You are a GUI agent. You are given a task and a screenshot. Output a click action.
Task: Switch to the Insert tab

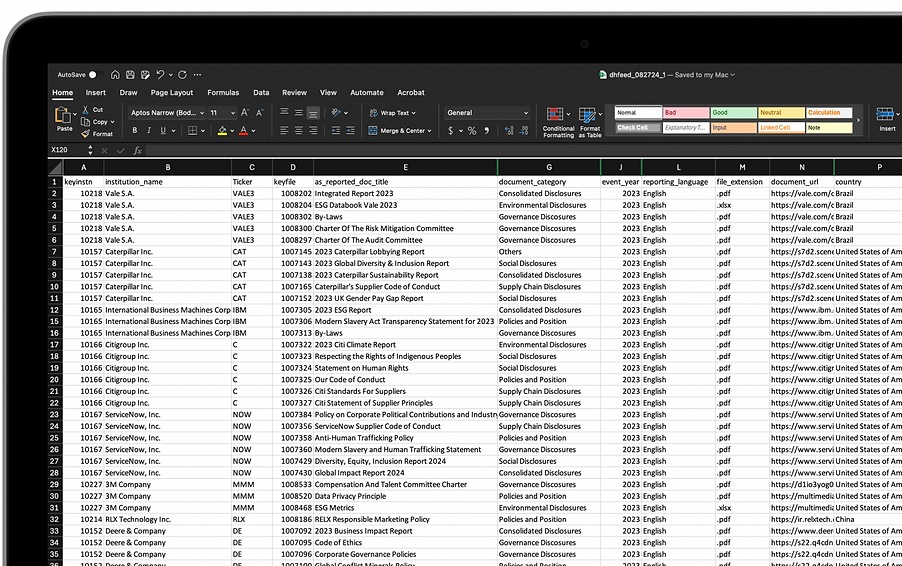click(x=95, y=93)
